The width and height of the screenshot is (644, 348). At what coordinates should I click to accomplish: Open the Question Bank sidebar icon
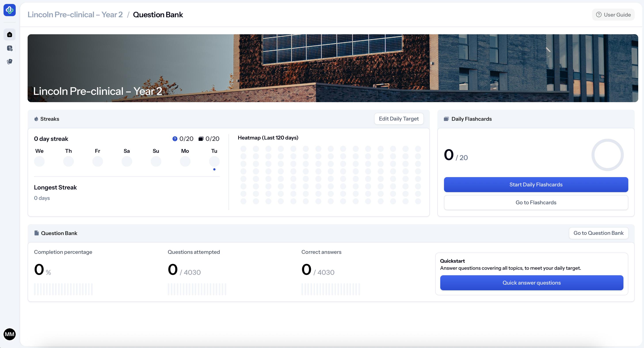(10, 48)
